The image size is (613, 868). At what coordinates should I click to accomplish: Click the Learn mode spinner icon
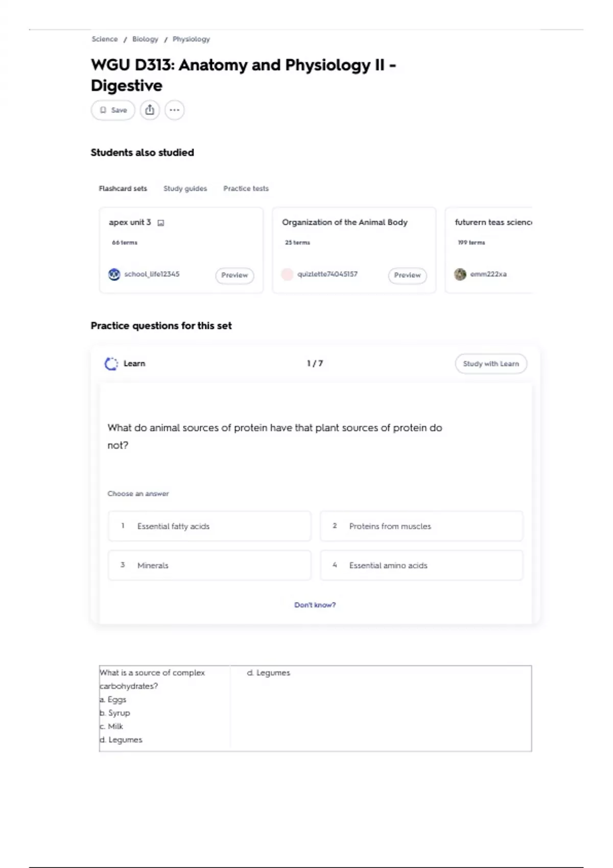point(111,364)
